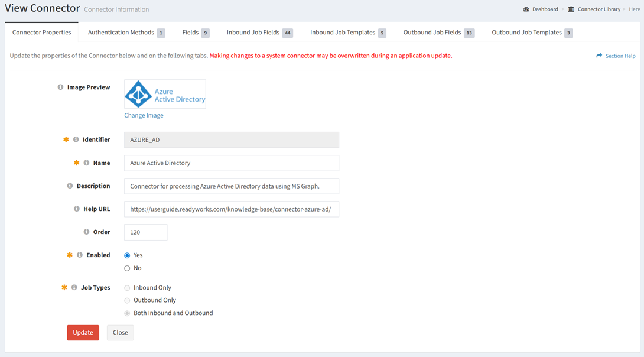Open the Outbound Job Templates tab
Image resolution: width=644 pixels, height=357 pixels.
[531, 33]
